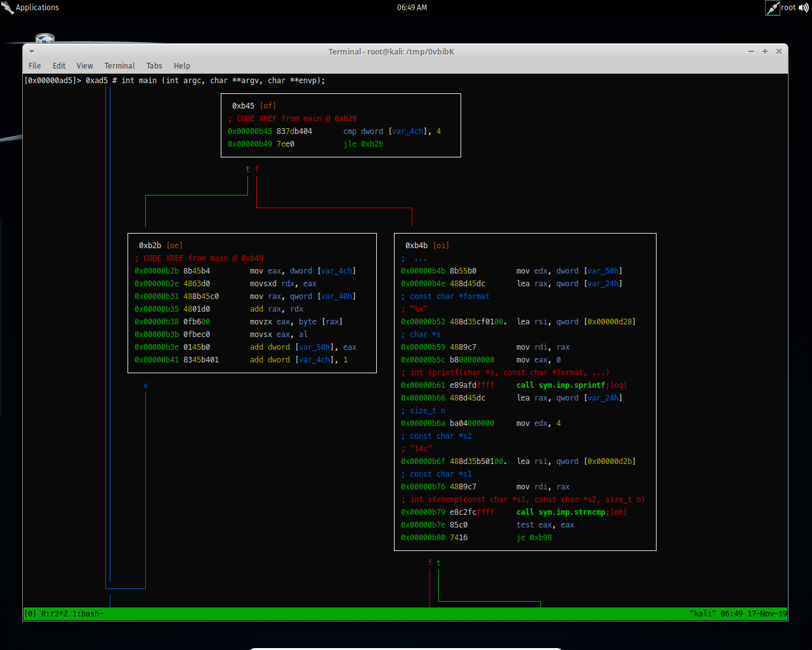Click the 'call sym.imp.strncmp' instruction
Screen dimensions: 812x650
pyautogui.click(x=561, y=512)
